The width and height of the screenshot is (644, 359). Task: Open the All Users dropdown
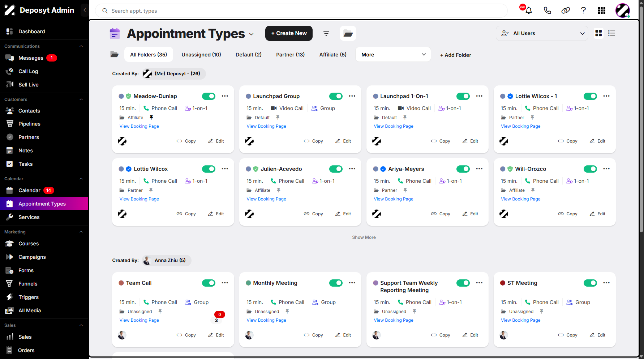[x=542, y=33]
